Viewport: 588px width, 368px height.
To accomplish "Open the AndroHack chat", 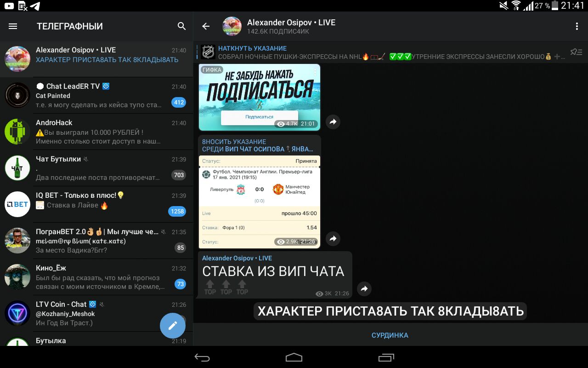I will 96,132.
